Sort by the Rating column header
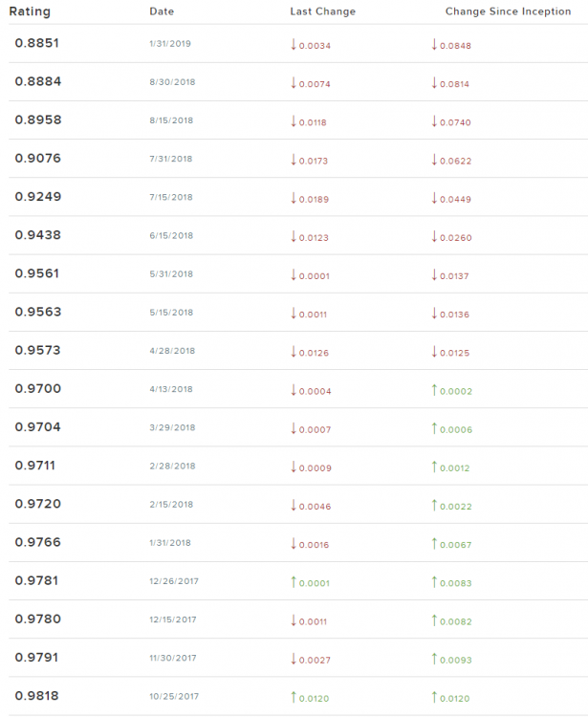 30,11
